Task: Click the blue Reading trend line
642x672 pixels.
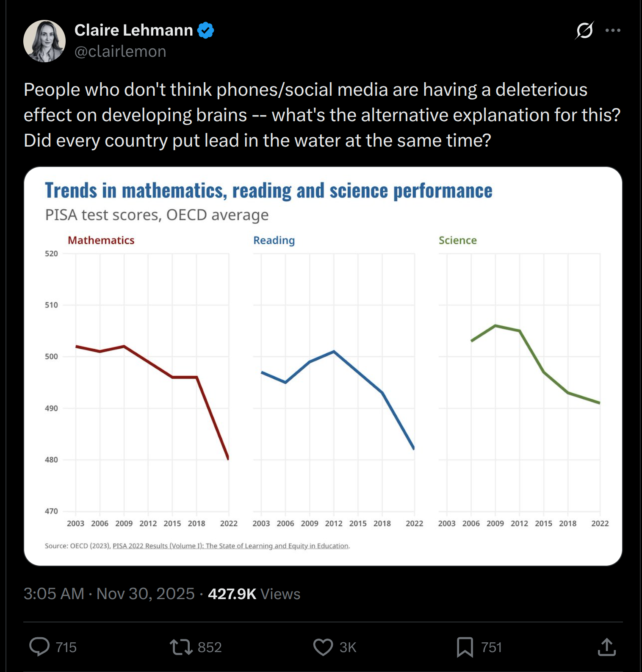Action: pos(358,372)
